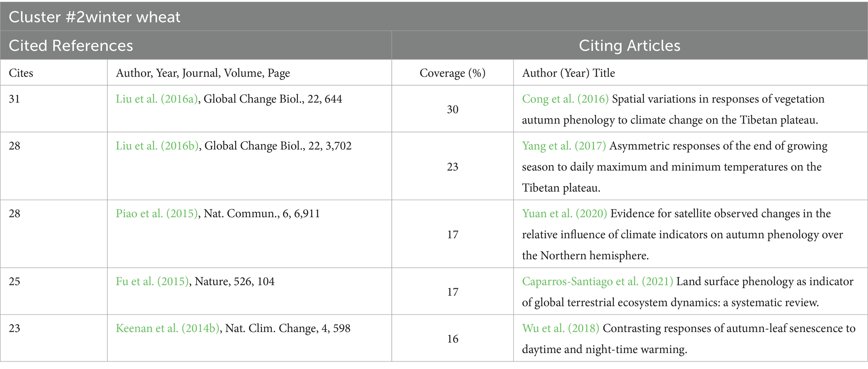The width and height of the screenshot is (868, 369).
Task: Follow the Wu et al. (2018) link
Action: [560, 328]
